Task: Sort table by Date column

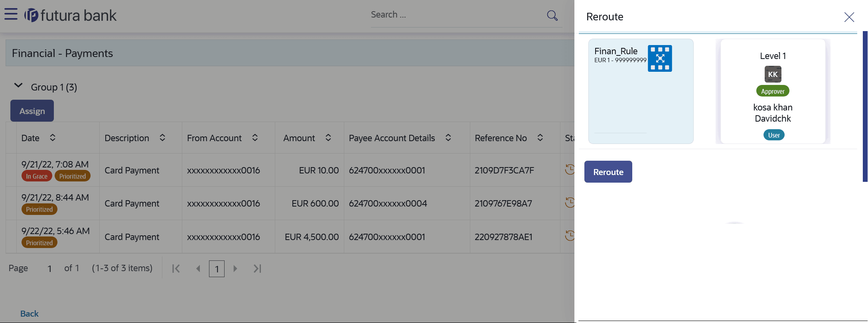Action: tap(52, 138)
